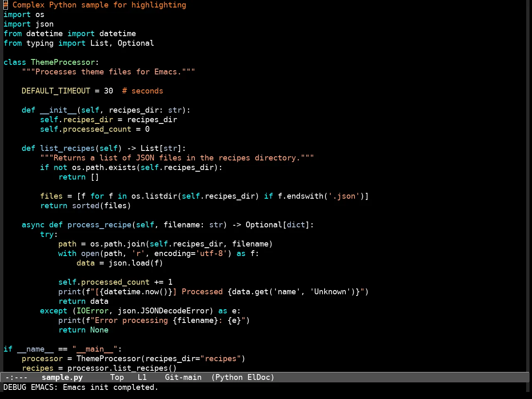Viewport: 532px width, 399px height.
Task: Click 'os.path.join' in path assignment
Action: [x=118, y=244]
